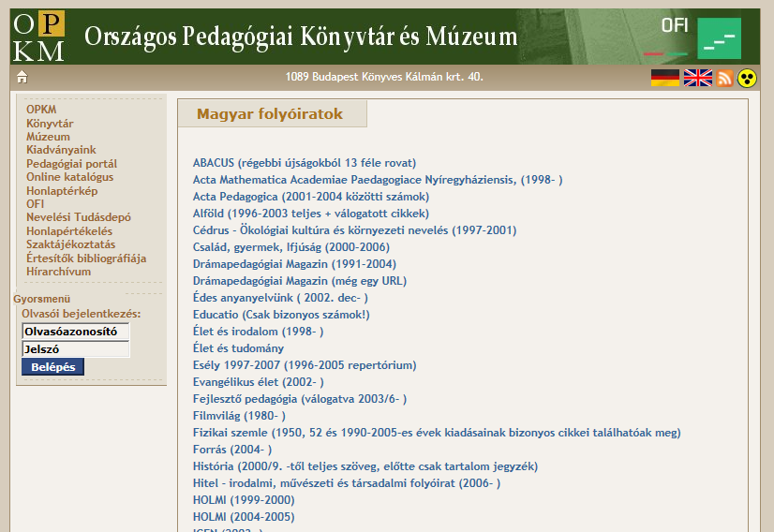This screenshot has height=532, width=774.
Task: Open the Alföld journal link
Action: (311, 214)
